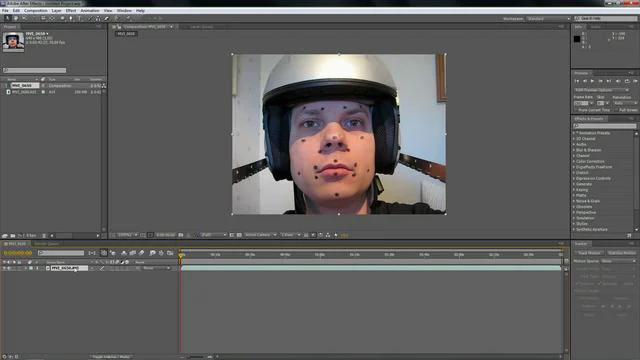Screen dimensions: 640x360
Task: Select MVI_0658.AVI footage in Project panel
Action: [24, 92]
